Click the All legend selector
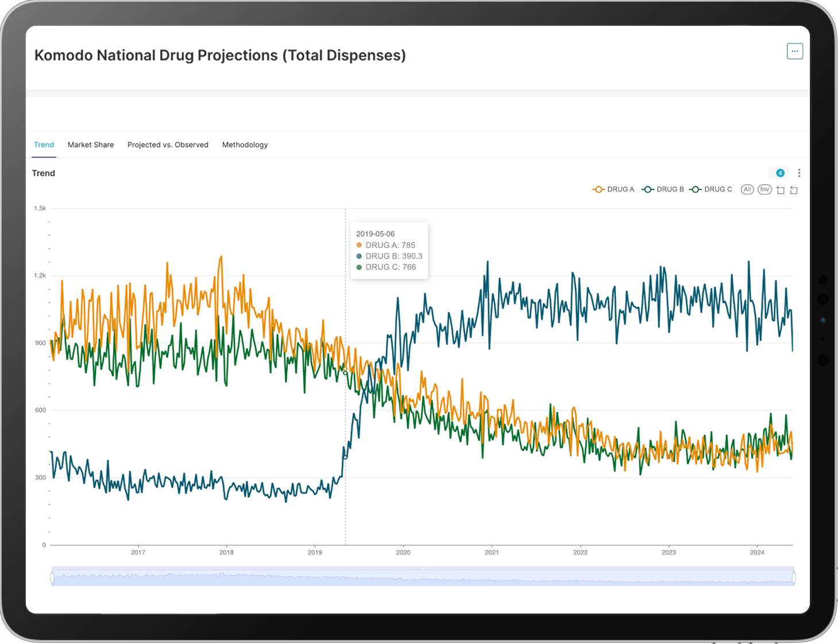Image resolution: width=838 pixels, height=644 pixels. 747,189
